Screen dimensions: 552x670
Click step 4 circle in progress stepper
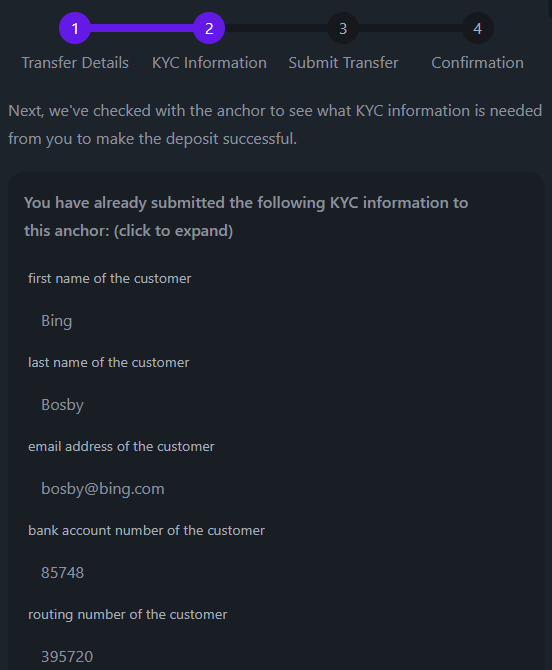tap(478, 28)
